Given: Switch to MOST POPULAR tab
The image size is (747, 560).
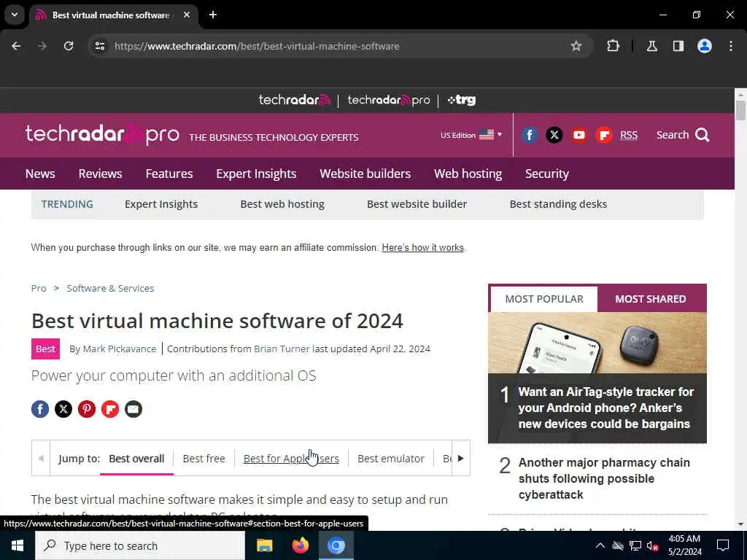Looking at the screenshot, I should [x=544, y=299].
